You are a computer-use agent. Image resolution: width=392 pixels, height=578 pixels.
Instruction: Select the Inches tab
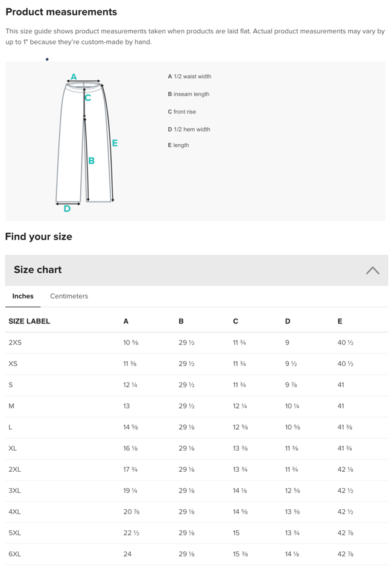[x=23, y=296]
